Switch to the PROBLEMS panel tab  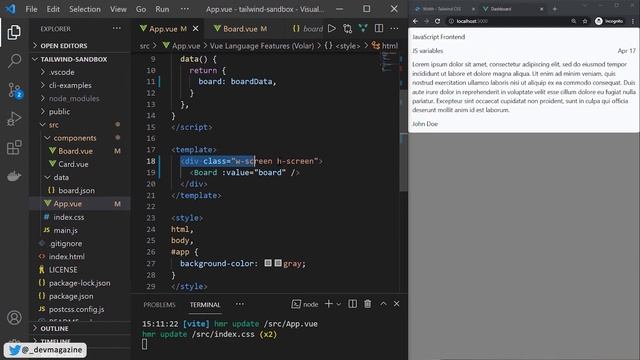[x=159, y=305]
